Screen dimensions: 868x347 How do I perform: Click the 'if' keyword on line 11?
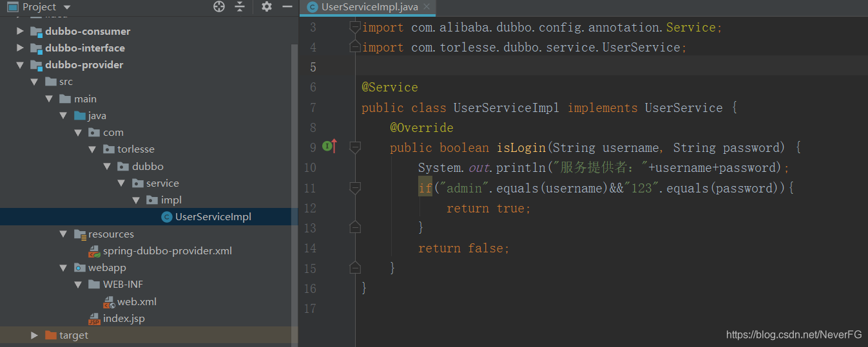click(425, 188)
